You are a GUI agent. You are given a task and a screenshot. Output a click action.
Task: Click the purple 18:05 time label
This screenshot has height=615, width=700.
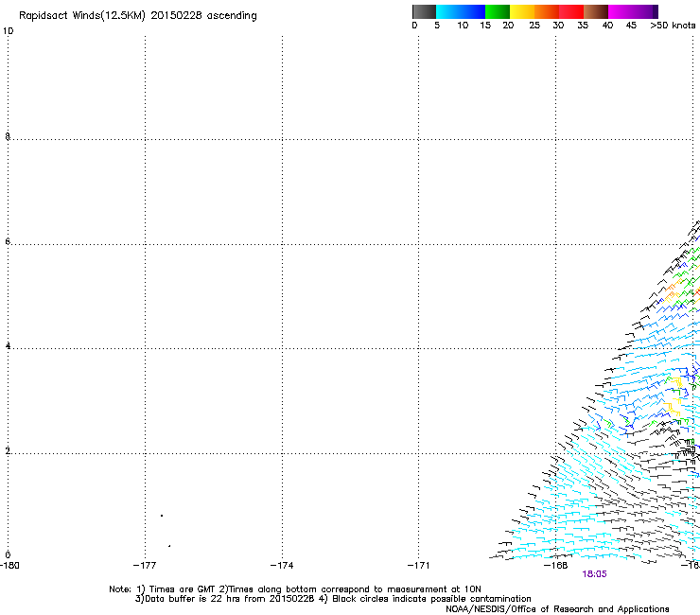click(594, 574)
